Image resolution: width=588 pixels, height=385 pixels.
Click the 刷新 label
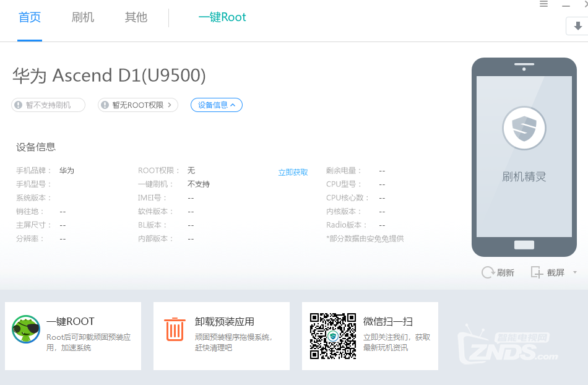[x=506, y=272]
